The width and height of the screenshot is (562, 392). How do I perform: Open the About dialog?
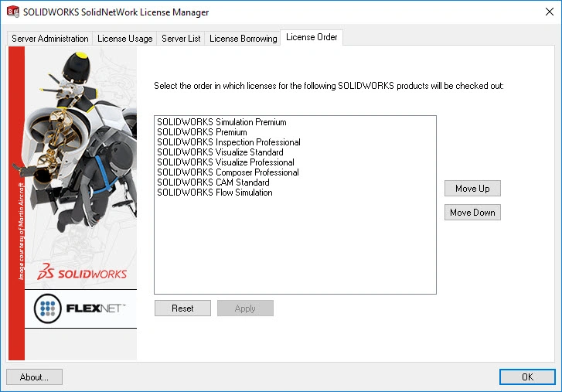pos(35,377)
